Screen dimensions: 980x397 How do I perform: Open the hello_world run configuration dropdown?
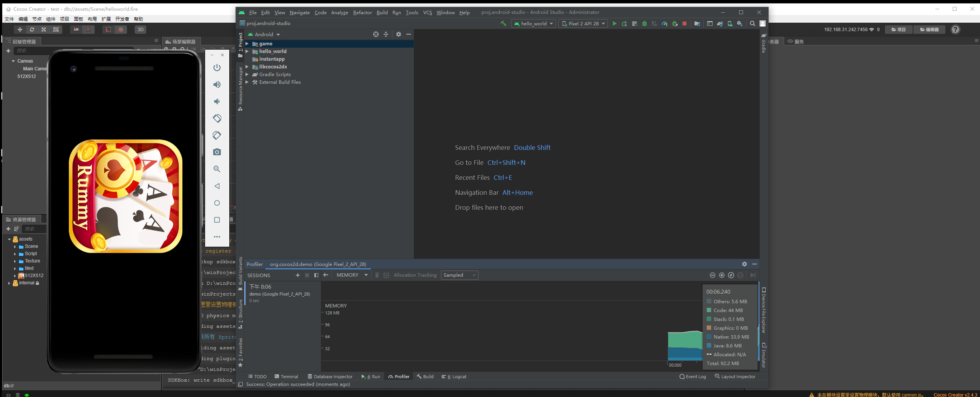pos(534,24)
